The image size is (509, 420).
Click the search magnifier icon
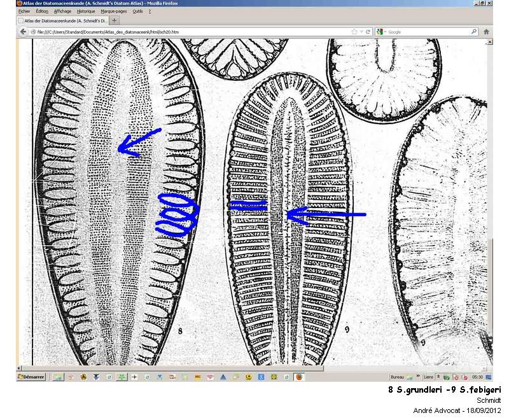[474, 31]
